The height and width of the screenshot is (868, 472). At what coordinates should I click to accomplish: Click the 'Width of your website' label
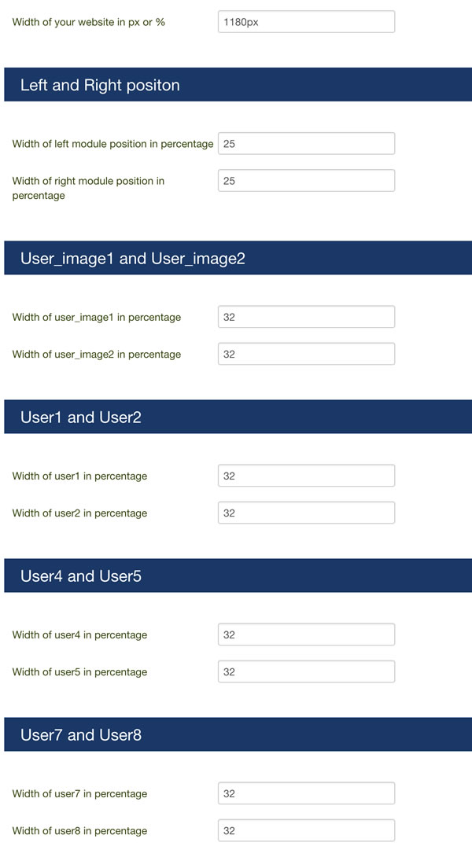[x=89, y=22]
